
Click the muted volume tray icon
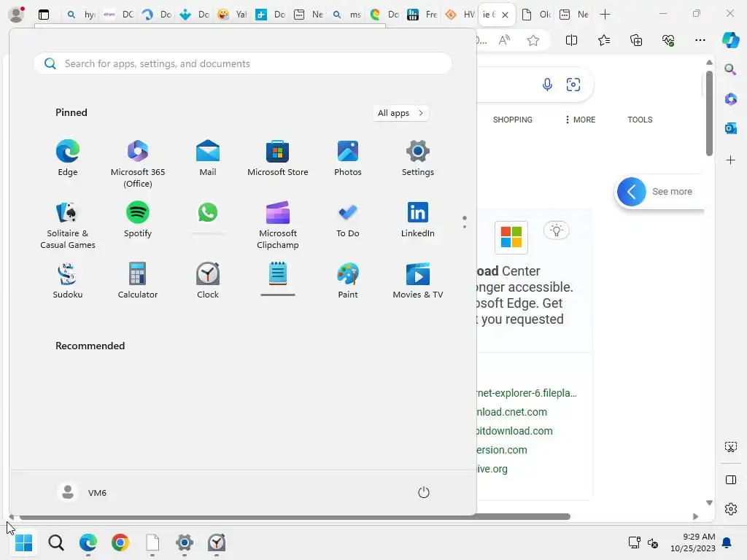[653, 542]
